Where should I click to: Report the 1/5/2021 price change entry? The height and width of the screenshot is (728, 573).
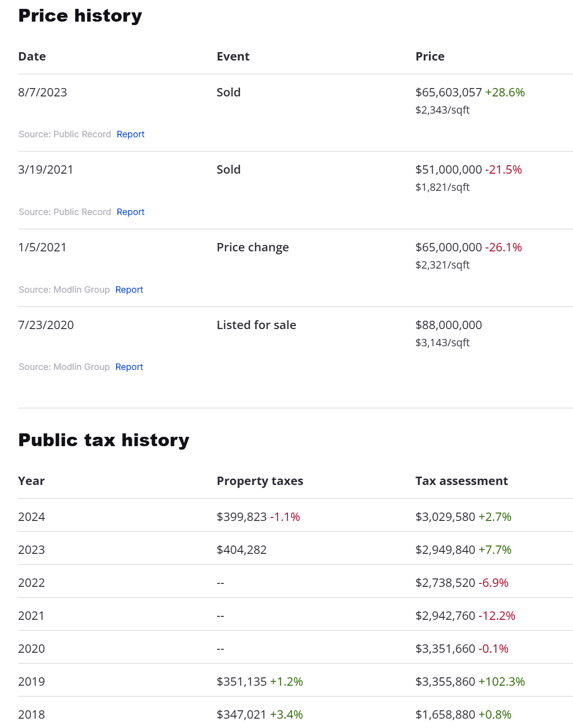(129, 290)
